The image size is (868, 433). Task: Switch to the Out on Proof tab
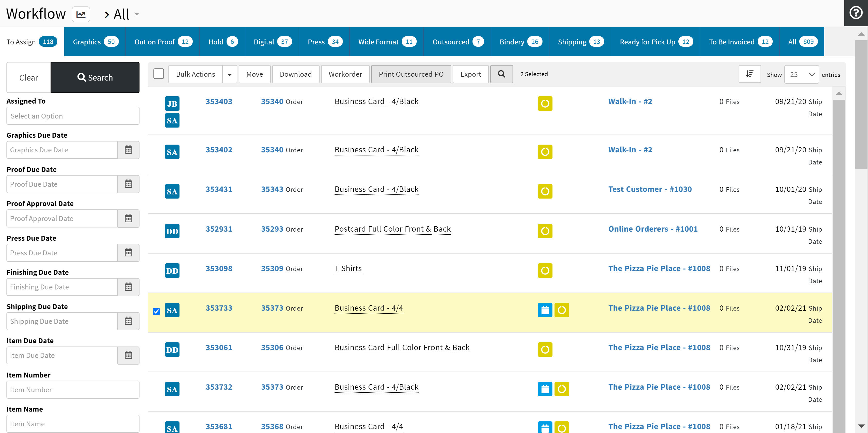click(163, 42)
